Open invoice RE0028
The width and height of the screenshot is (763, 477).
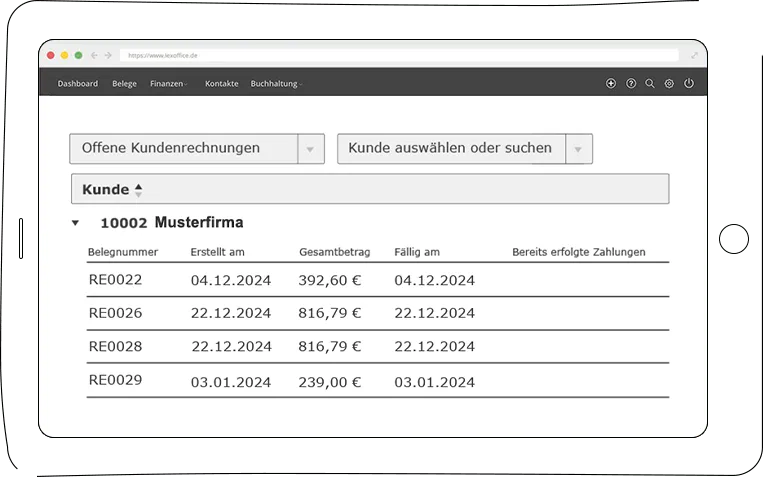(x=115, y=346)
